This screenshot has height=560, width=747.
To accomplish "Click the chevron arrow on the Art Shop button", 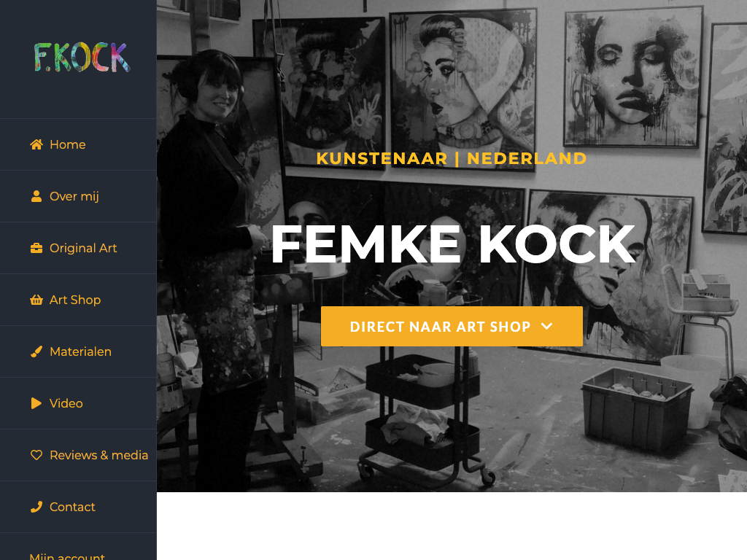I will [x=547, y=326].
